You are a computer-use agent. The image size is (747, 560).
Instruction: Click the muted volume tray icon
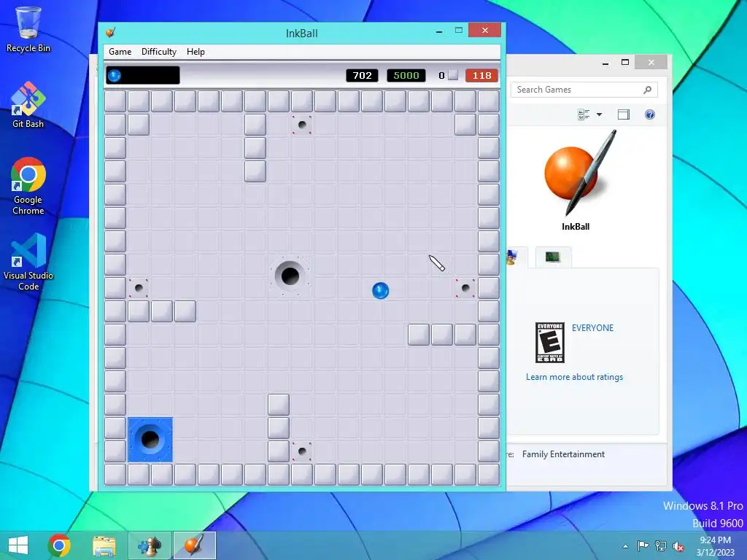[x=678, y=546]
